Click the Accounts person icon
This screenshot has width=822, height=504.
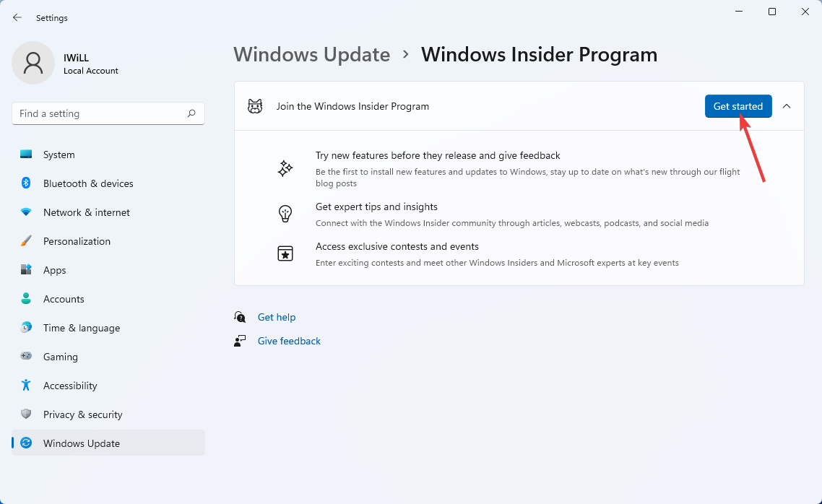pos(26,298)
